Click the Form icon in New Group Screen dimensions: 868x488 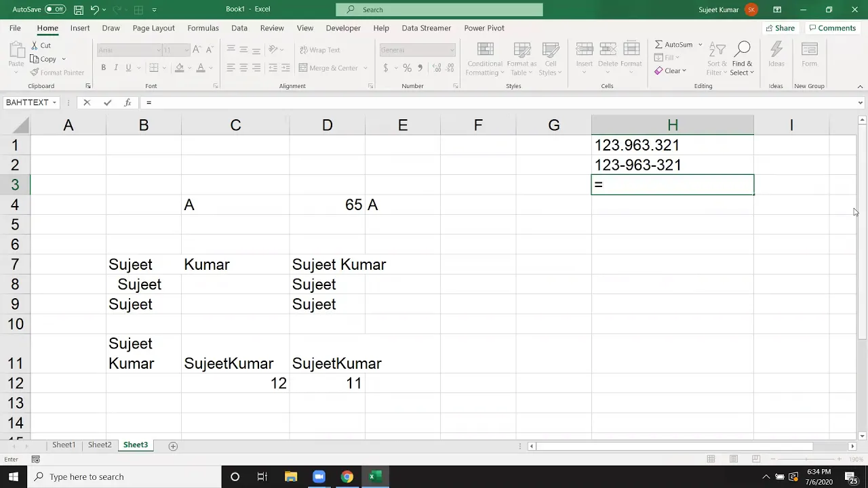tap(810, 50)
